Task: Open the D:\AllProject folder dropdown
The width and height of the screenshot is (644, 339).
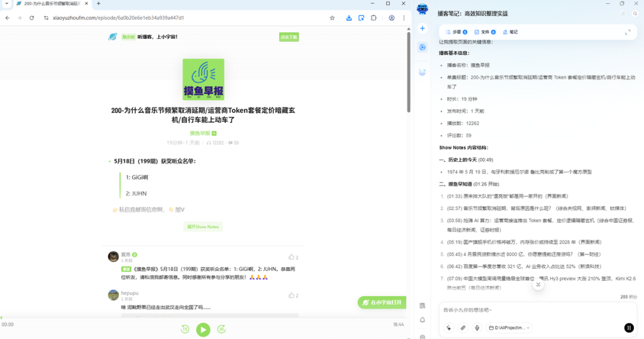Action: point(509,328)
